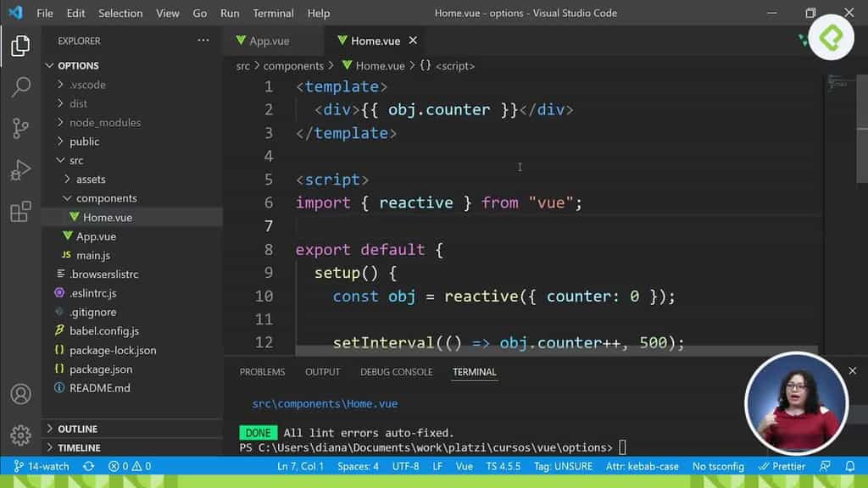Image resolution: width=868 pixels, height=488 pixels.
Task: Open the Search view
Action: (21, 87)
